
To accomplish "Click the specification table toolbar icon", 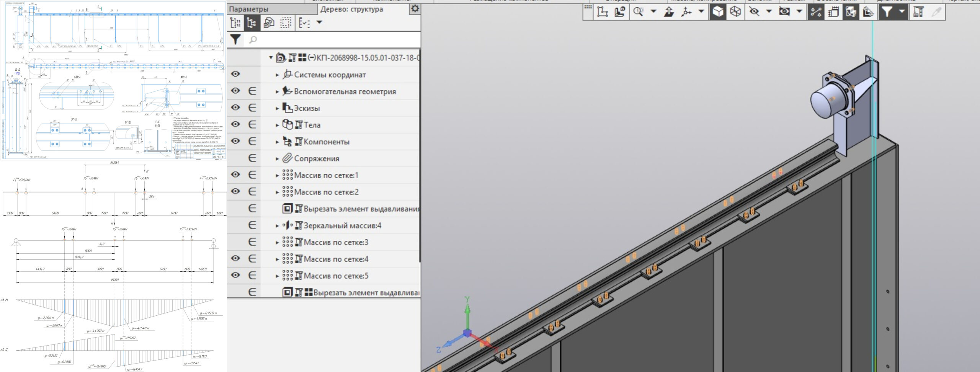I will click(918, 12).
